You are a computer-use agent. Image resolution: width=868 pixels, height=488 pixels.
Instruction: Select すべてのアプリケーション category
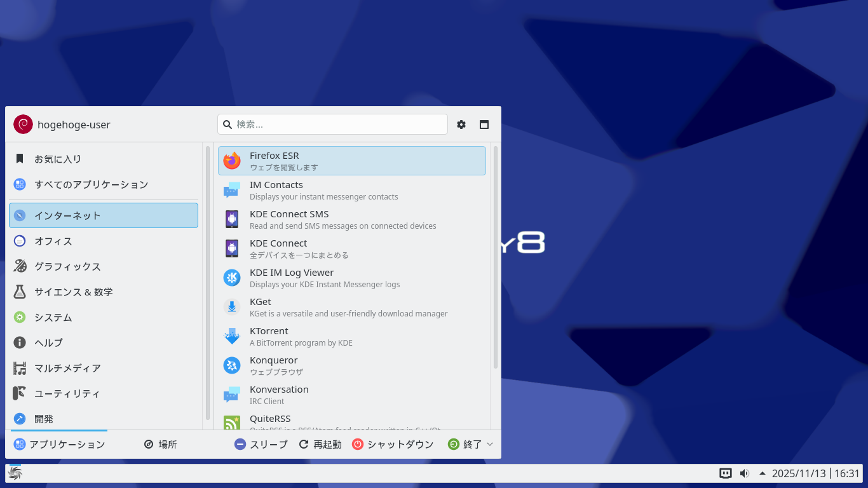[x=104, y=184]
